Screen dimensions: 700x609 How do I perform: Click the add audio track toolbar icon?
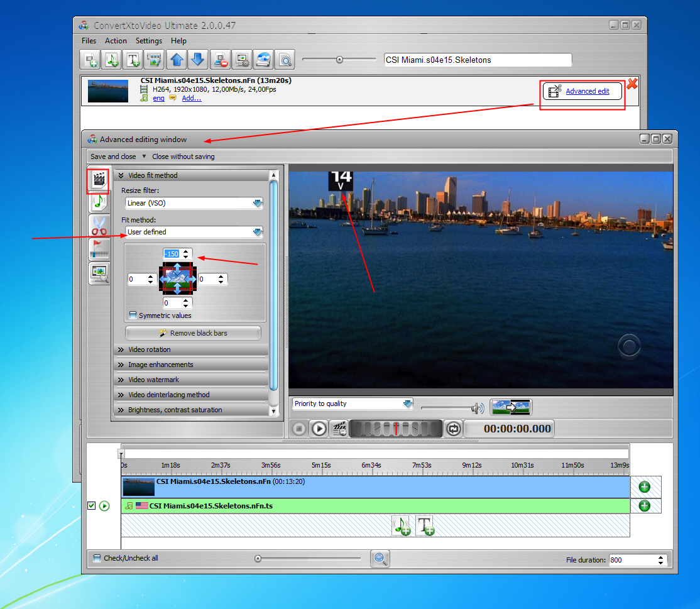tap(112, 59)
